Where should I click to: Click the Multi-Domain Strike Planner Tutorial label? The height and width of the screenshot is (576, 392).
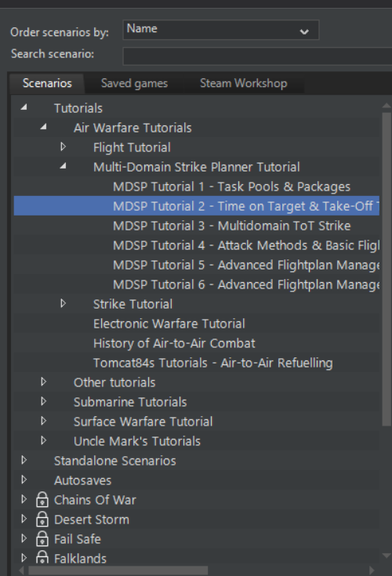click(x=197, y=167)
